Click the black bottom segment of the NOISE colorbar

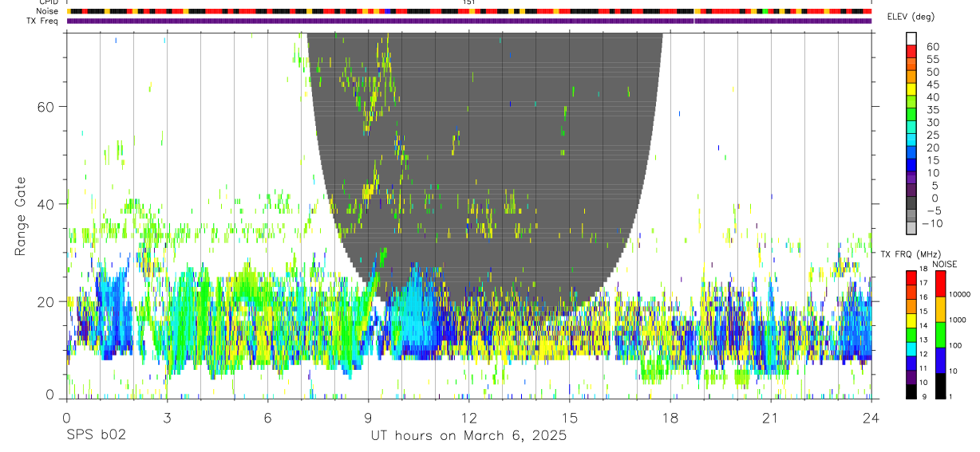pos(940,385)
